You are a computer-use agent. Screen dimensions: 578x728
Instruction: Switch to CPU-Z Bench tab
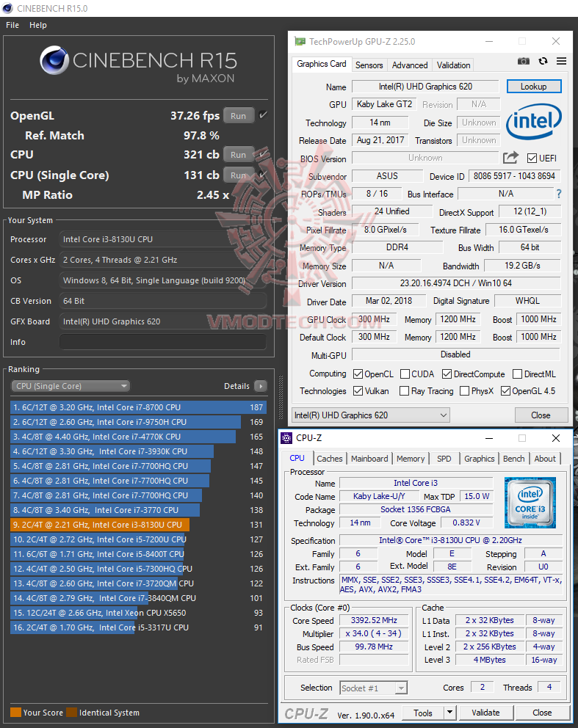click(x=514, y=459)
